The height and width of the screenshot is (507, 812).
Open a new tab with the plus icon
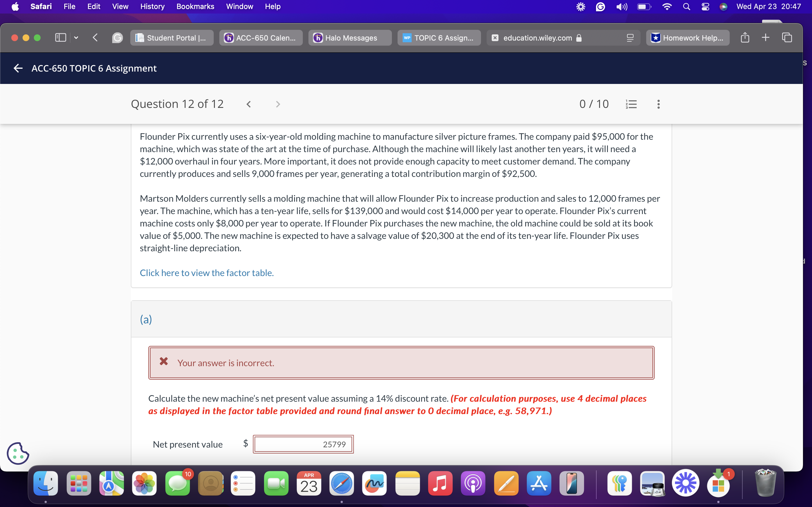coord(765,37)
